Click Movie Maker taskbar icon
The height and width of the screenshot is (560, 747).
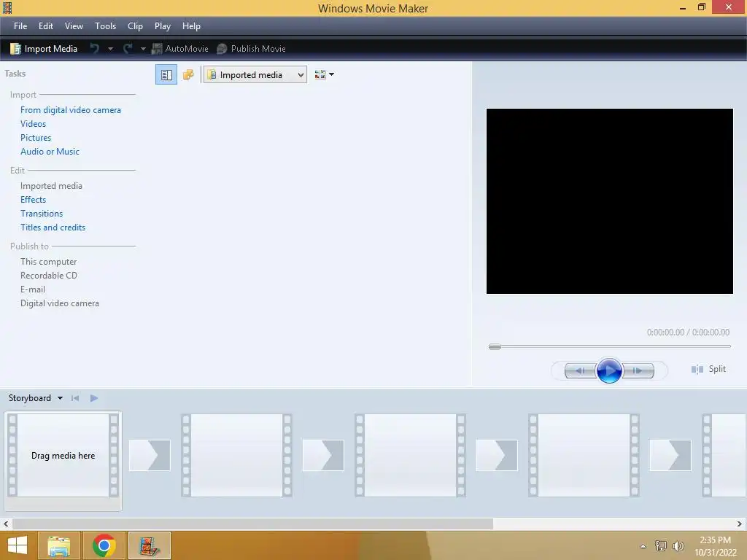(x=149, y=545)
